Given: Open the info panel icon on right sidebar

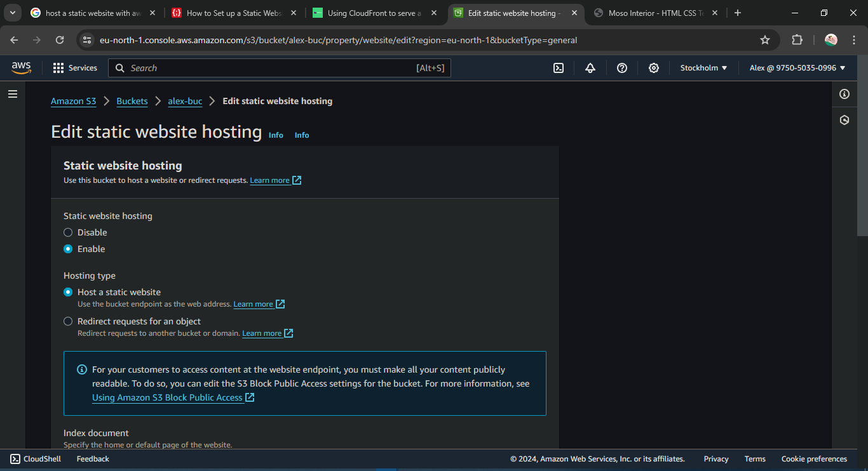Looking at the screenshot, I should 844,94.
